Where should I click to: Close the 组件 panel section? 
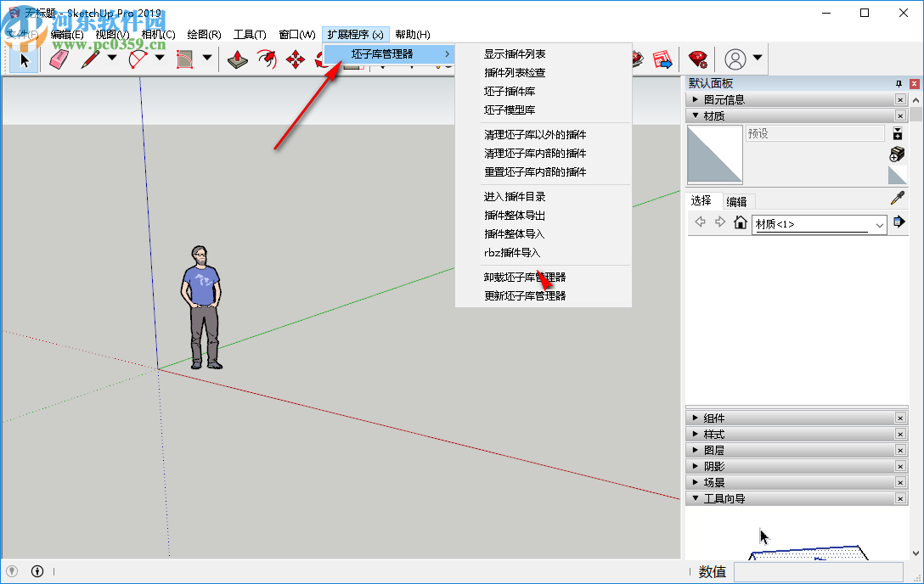pos(900,418)
